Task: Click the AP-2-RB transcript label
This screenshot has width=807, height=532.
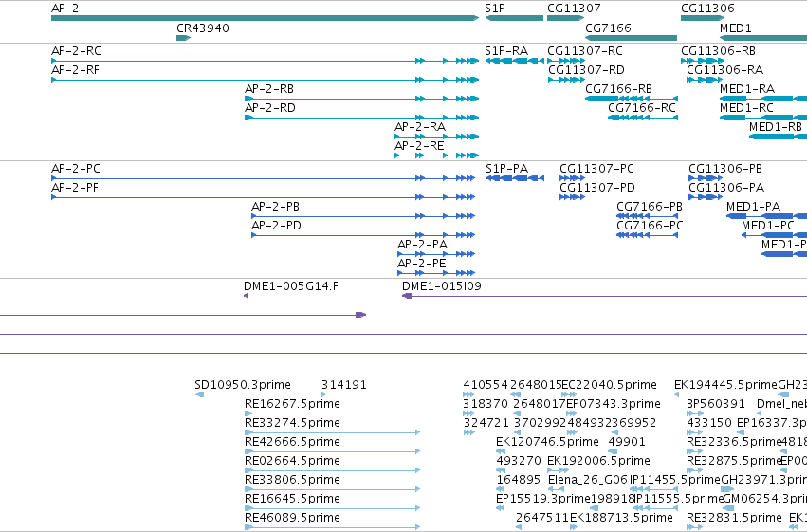Action: [x=269, y=89]
